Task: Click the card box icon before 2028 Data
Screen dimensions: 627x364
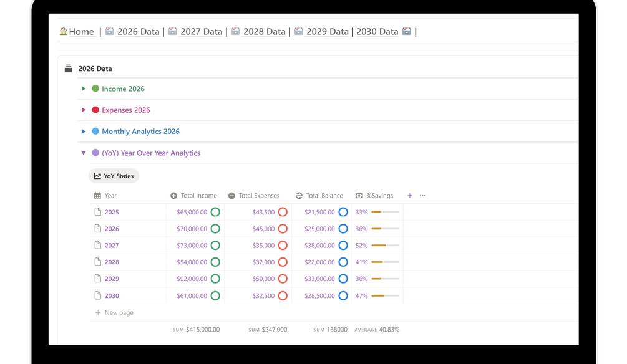Action: [236, 31]
